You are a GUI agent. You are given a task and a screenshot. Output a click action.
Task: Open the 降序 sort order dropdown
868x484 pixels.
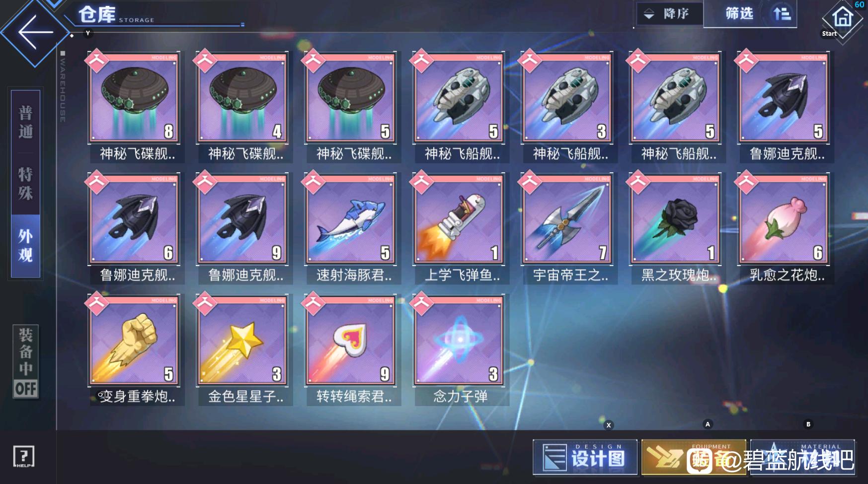click(x=670, y=14)
